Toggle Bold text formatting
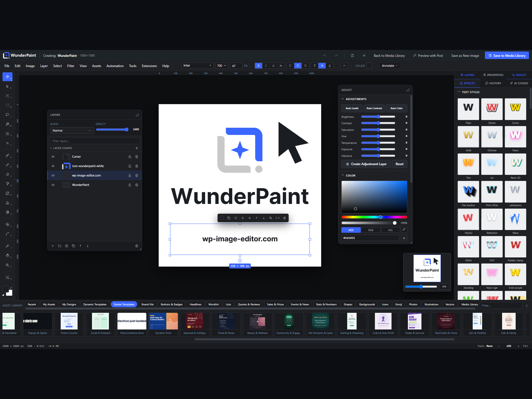 tap(258, 66)
